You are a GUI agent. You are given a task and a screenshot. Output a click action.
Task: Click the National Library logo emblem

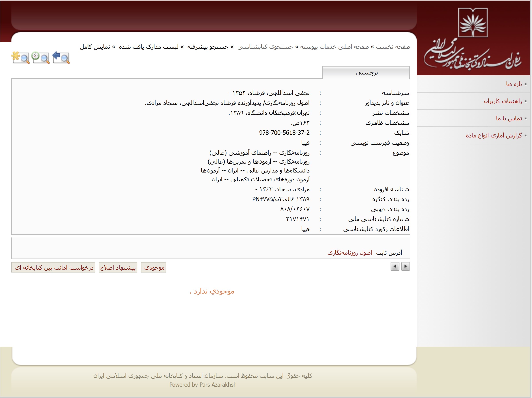(473, 23)
